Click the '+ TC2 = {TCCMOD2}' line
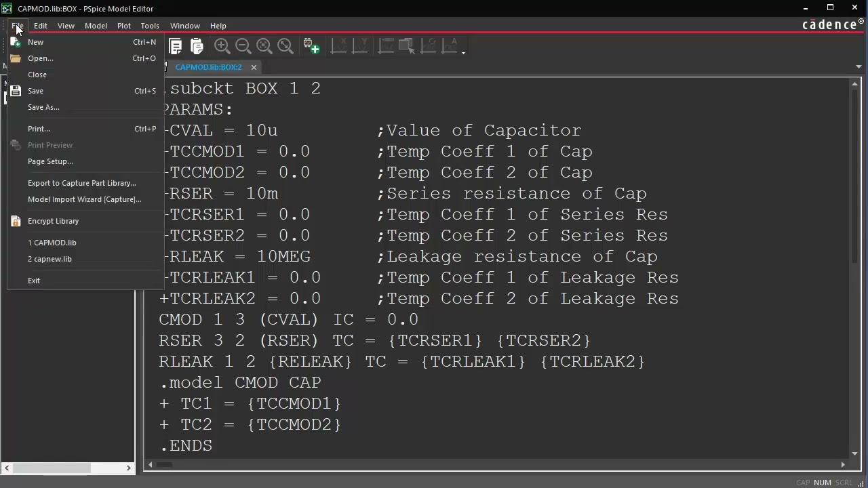Screen dimensions: 868x488 (250, 424)
